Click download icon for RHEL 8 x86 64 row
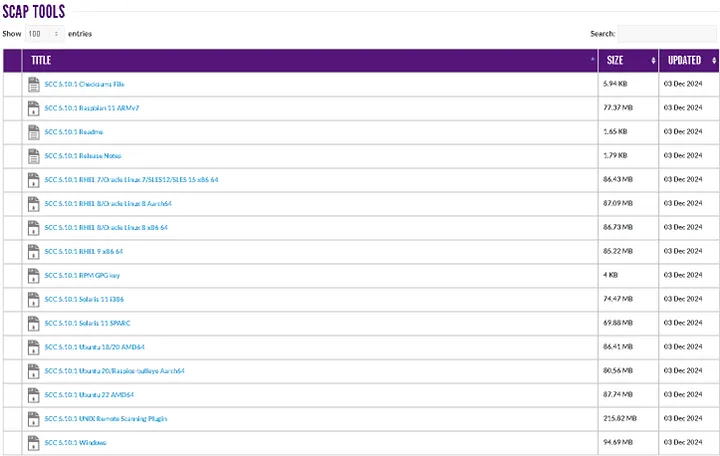720x456 pixels. coord(34,228)
